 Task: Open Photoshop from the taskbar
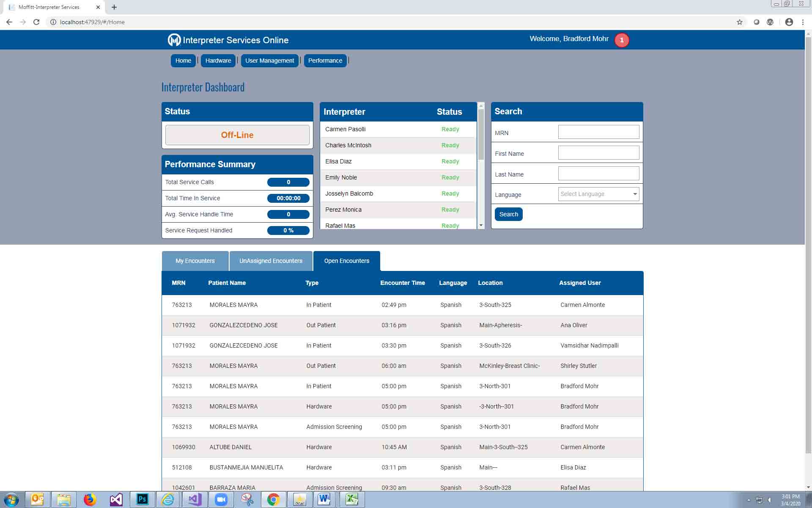[x=142, y=500]
